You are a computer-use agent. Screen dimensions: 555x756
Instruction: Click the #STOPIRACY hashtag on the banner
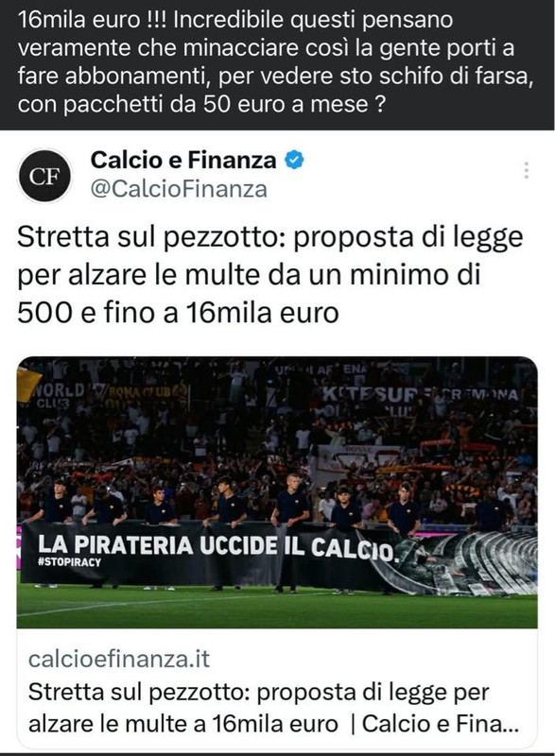(69, 562)
